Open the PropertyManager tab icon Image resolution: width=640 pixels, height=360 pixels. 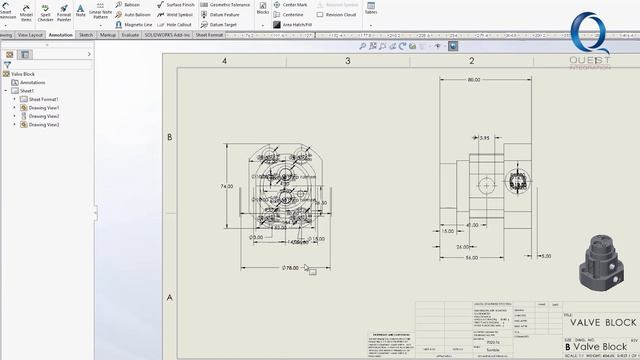pyautogui.click(x=25, y=54)
